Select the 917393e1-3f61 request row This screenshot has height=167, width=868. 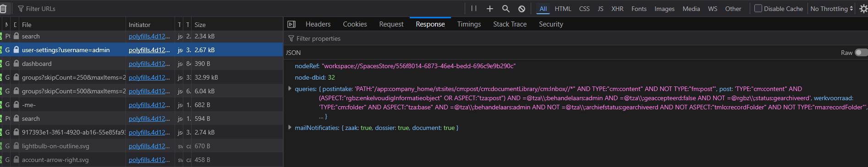coord(141,132)
